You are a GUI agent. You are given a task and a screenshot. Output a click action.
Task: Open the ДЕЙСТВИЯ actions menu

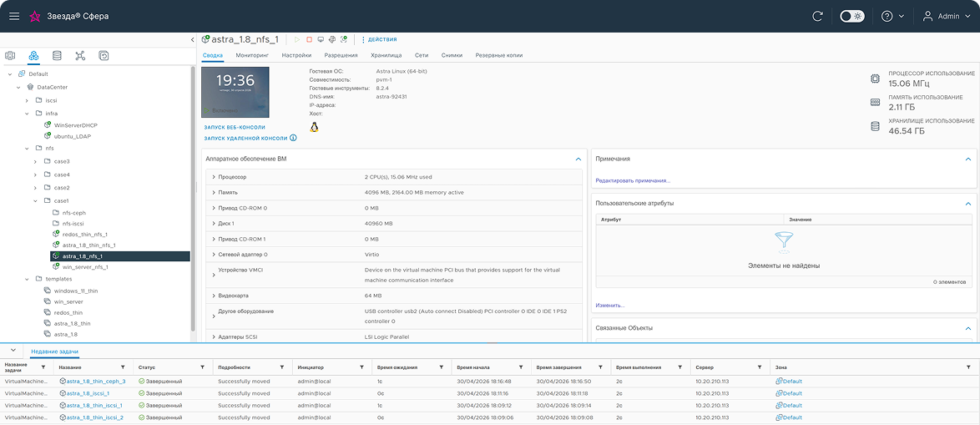[379, 39]
